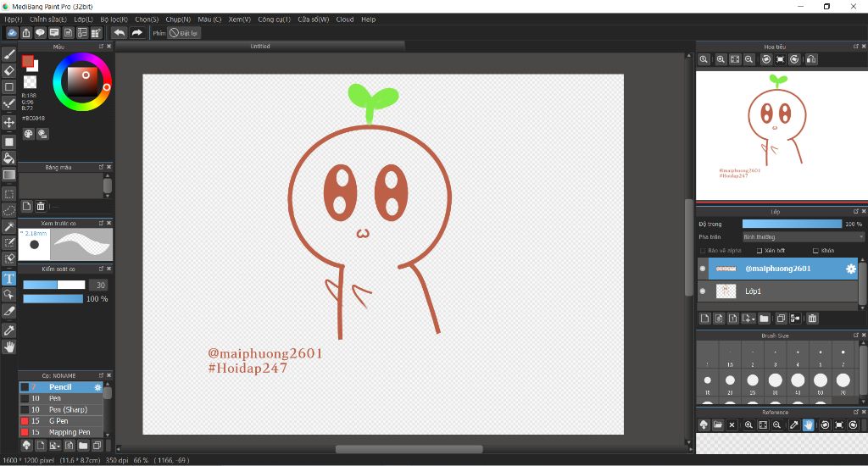Enable the Xén bớt clipping checkbox
868x466 pixels.
coord(759,251)
